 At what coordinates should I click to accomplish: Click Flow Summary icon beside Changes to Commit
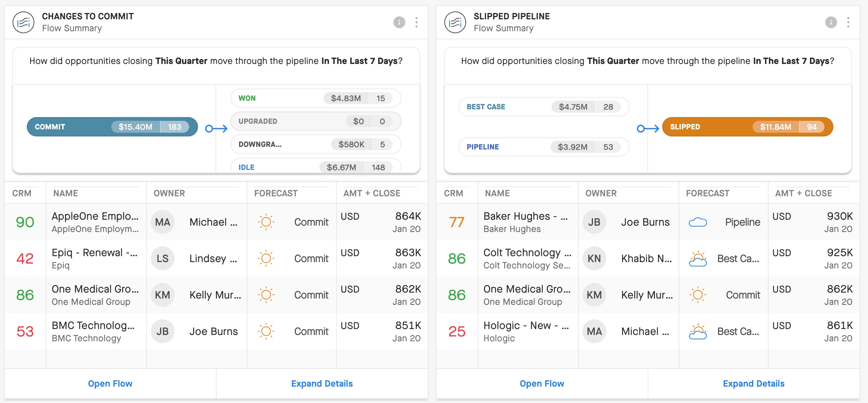tap(23, 22)
